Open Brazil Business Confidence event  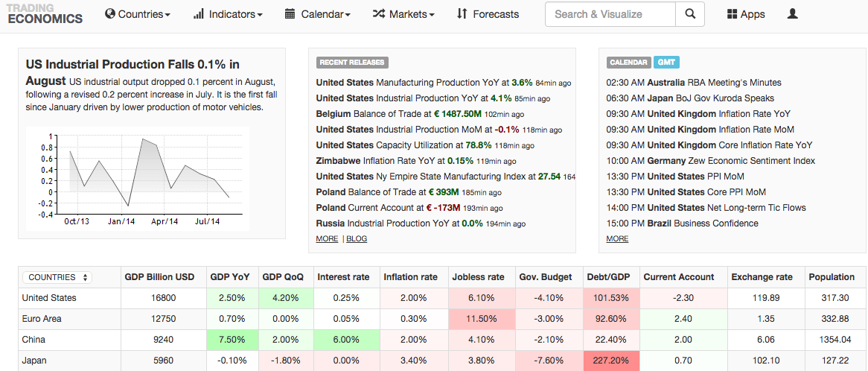pos(682,223)
